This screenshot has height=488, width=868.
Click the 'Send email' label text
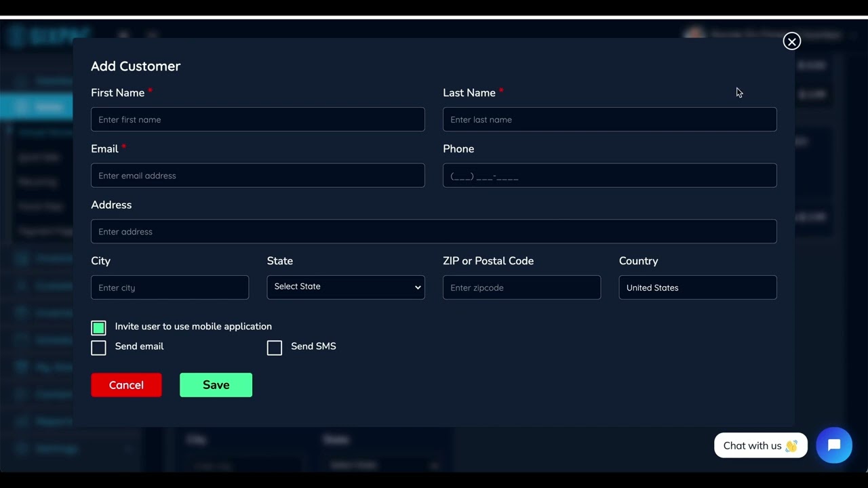139,346
